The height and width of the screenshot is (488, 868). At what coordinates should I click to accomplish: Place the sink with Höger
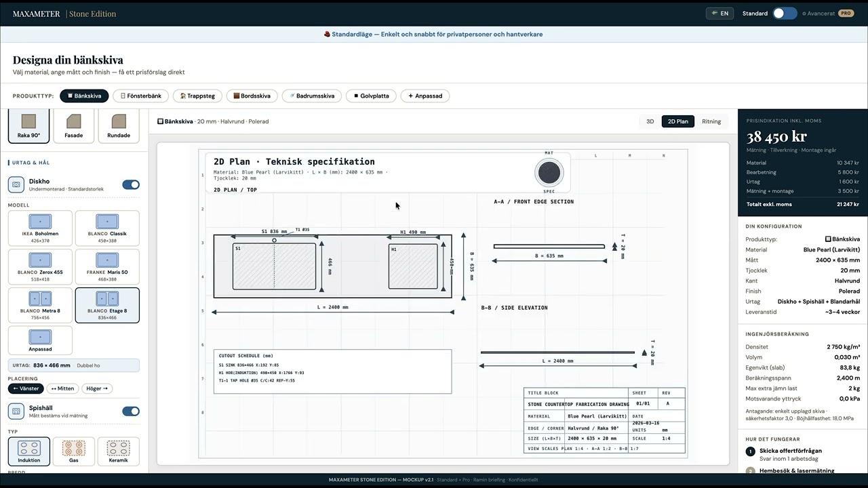click(x=97, y=388)
